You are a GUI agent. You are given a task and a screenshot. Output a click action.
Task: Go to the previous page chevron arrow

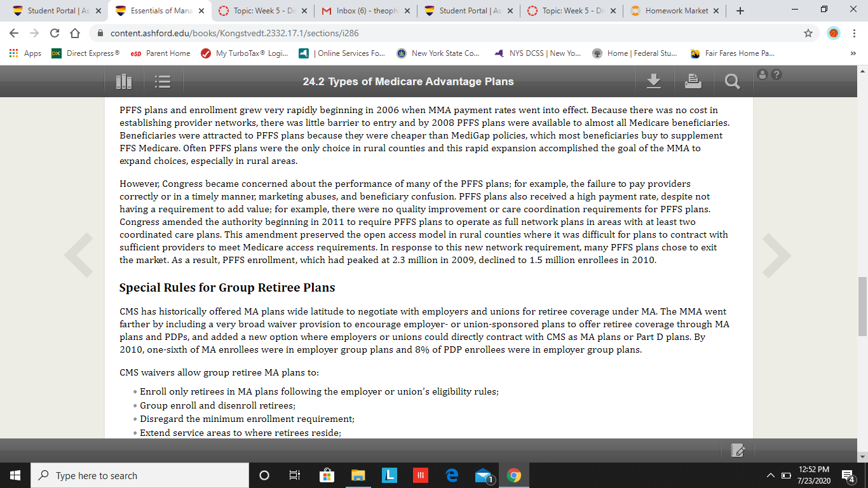[x=79, y=255]
